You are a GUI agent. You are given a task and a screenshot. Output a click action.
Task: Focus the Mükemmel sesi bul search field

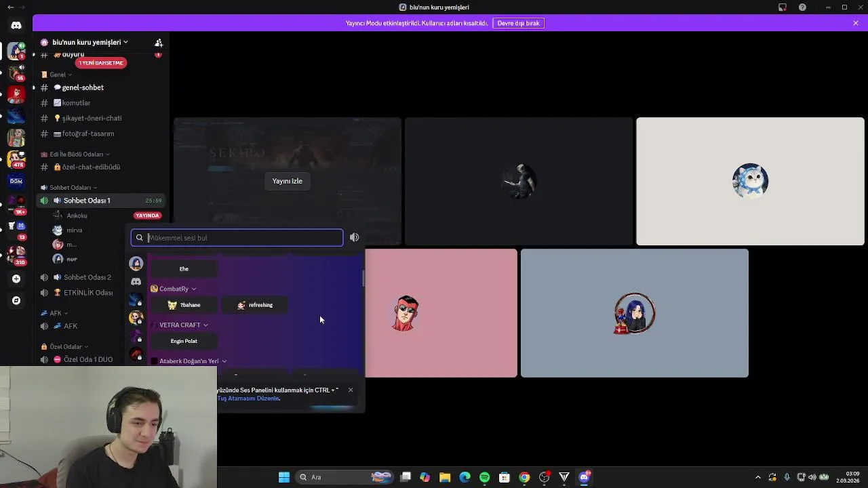pos(237,238)
